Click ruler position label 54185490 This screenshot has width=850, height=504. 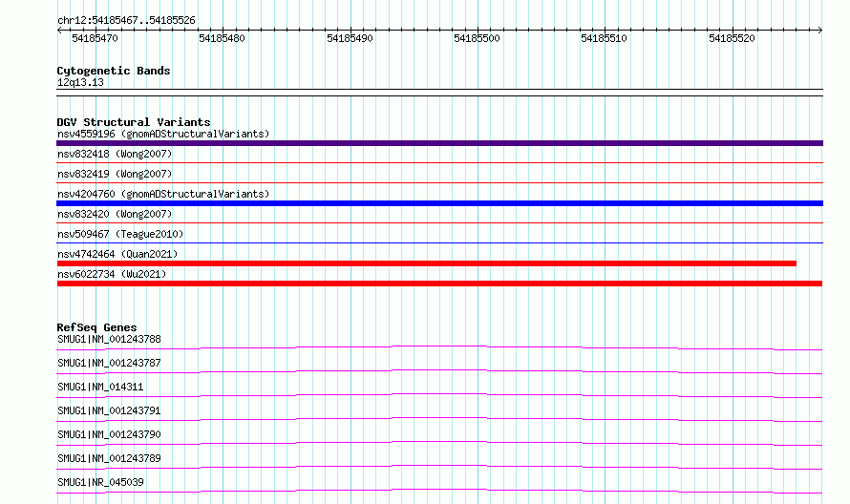pyautogui.click(x=350, y=38)
